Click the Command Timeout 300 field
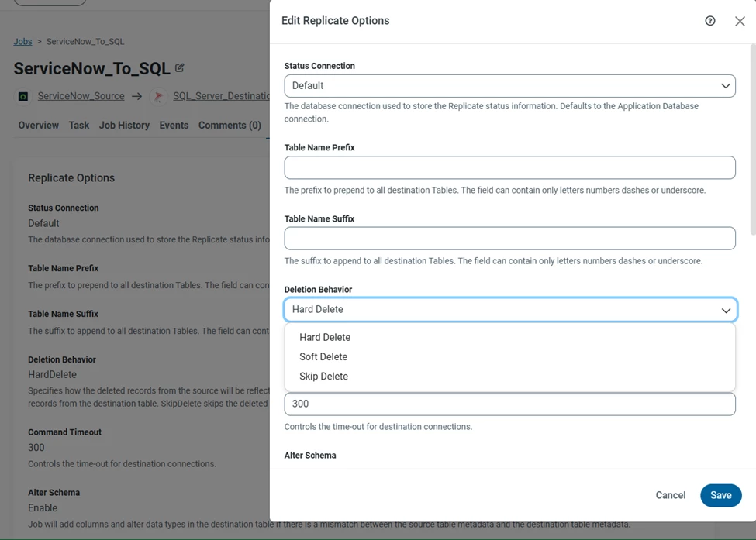Screen dimensions: 756x540 [509, 404]
